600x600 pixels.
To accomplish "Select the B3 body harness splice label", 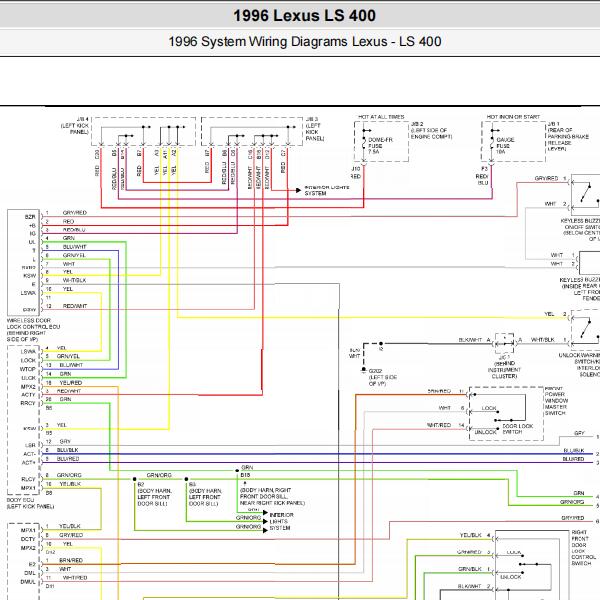I will coord(205,494).
